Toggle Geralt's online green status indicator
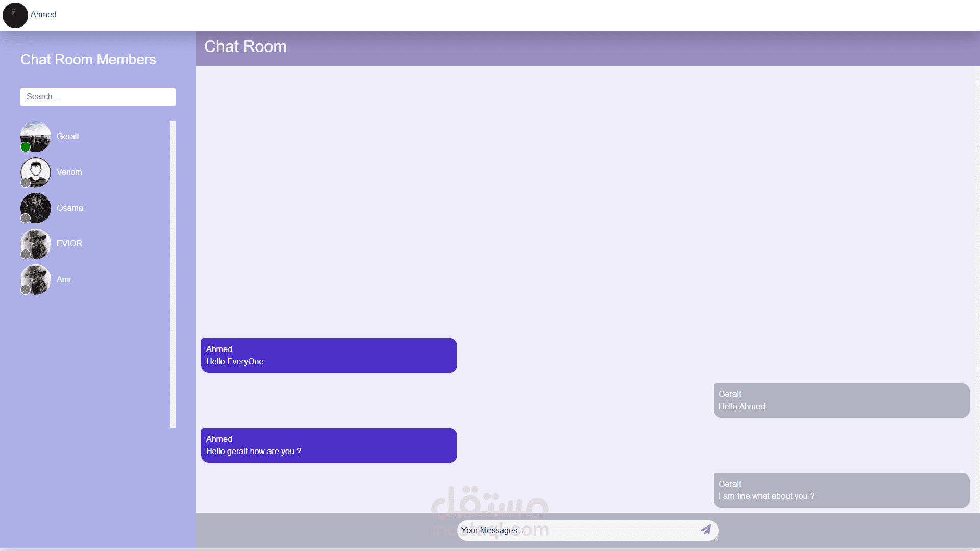The width and height of the screenshot is (980, 551). click(25, 146)
